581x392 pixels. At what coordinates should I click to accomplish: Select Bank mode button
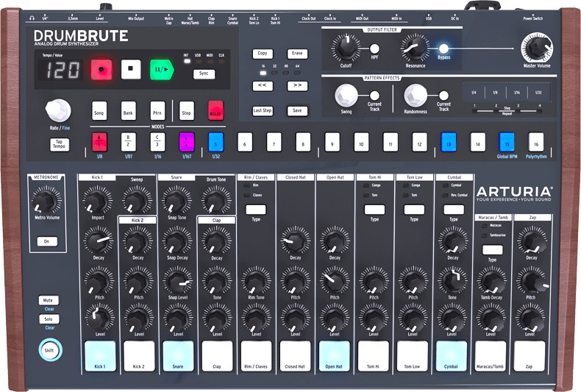128,111
